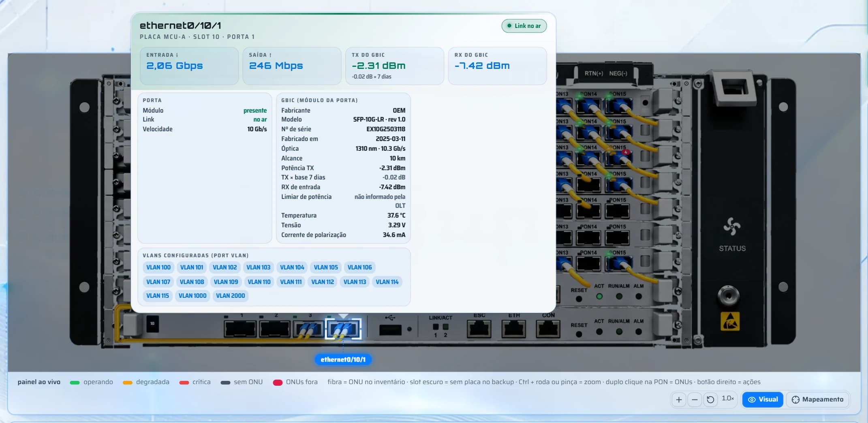
Task: Click the serial number EX10G2503118
Action: 386,129
